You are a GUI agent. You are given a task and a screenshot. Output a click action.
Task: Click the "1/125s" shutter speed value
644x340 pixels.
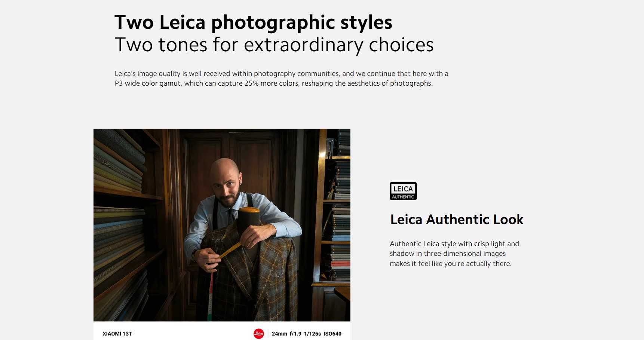(x=312, y=334)
